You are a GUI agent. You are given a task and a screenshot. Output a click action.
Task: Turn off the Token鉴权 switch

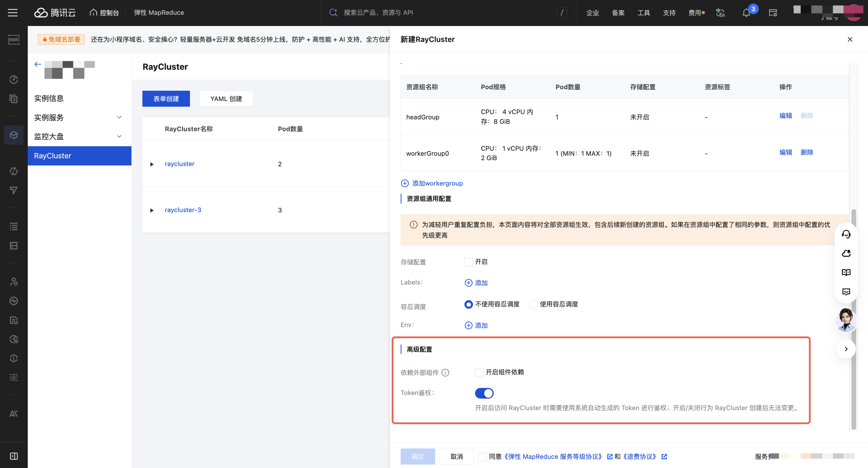tap(484, 393)
